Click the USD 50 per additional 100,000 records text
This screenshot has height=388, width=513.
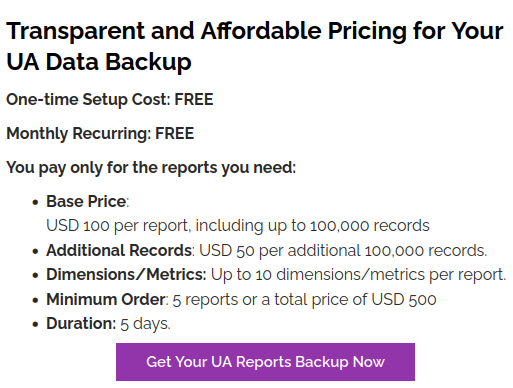[x=343, y=251]
